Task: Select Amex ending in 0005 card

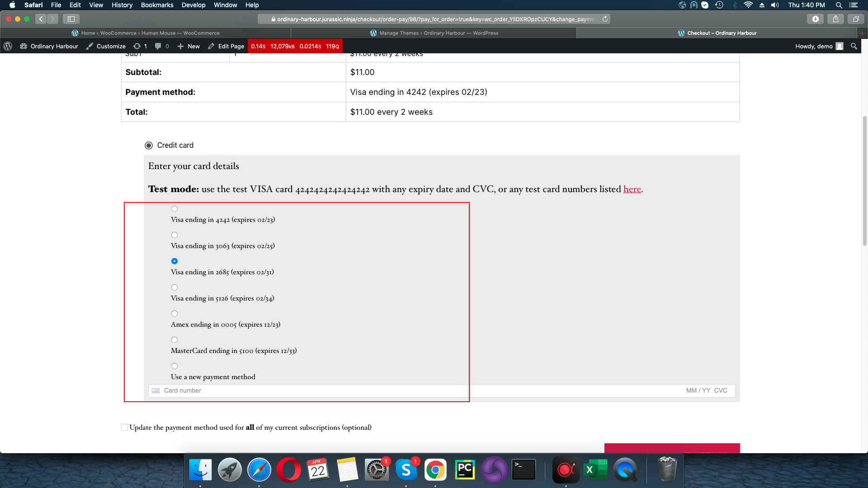Action: point(175,314)
